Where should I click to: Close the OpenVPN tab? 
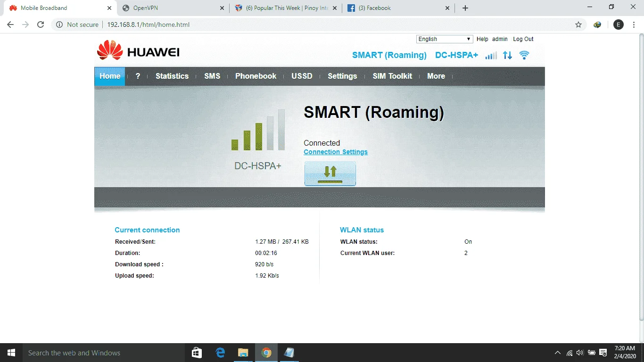tap(223, 8)
